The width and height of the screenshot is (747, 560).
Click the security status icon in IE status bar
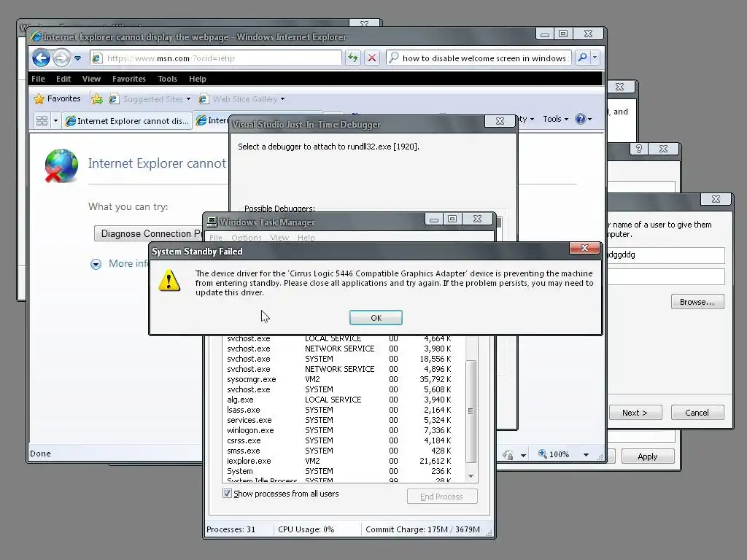[x=508, y=455]
